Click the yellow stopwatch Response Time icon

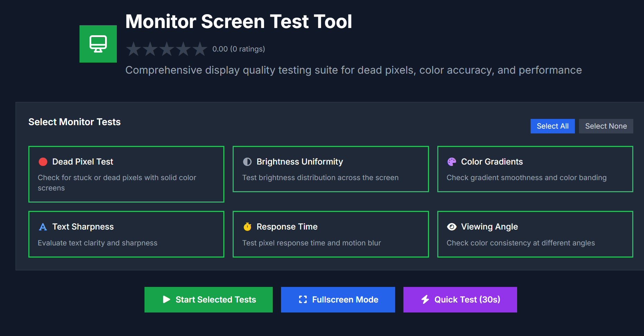(x=247, y=227)
